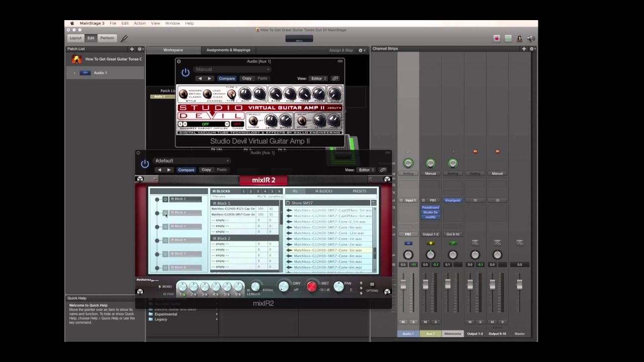Open the Patch List gear action menu
The image size is (644, 362).
click(x=140, y=49)
